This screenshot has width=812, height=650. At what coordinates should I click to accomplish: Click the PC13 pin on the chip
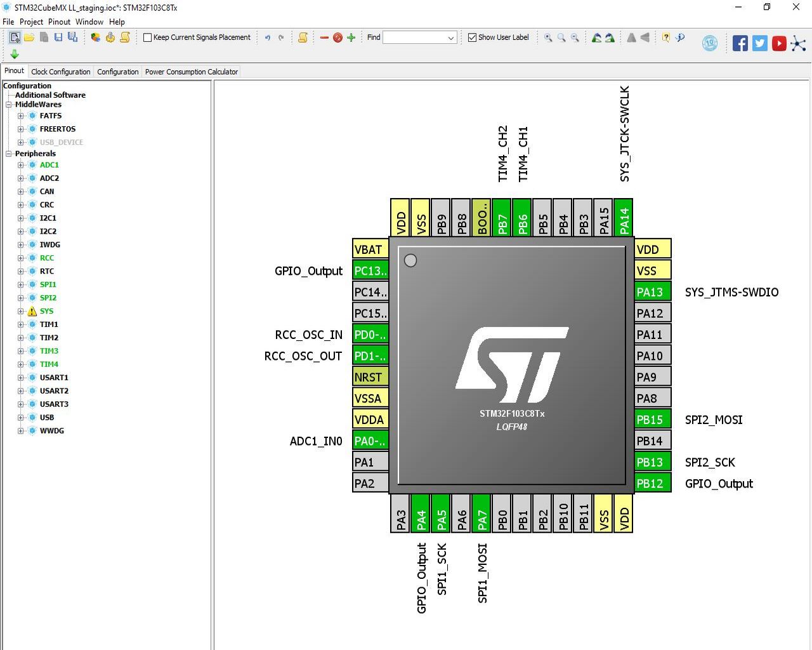pyautogui.click(x=370, y=271)
